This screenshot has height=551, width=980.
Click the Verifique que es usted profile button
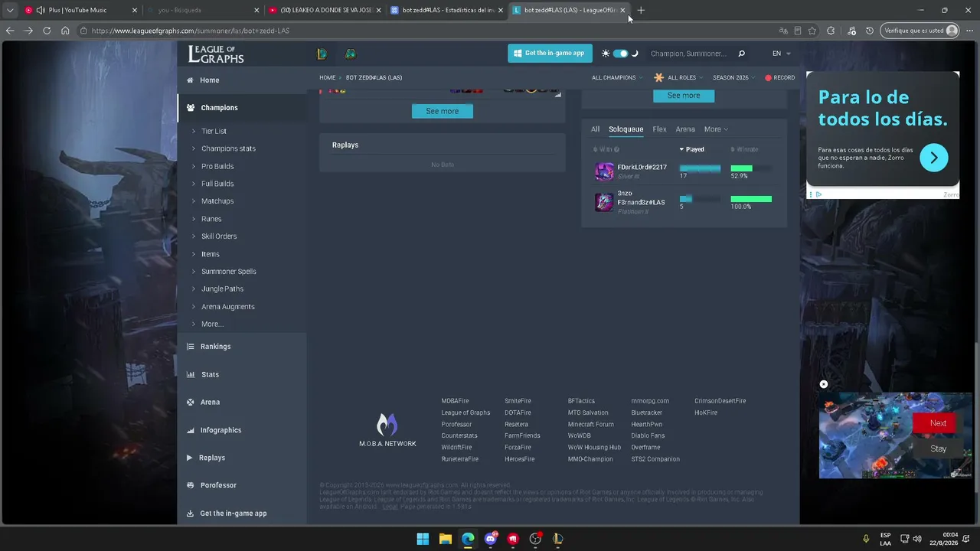[920, 31]
